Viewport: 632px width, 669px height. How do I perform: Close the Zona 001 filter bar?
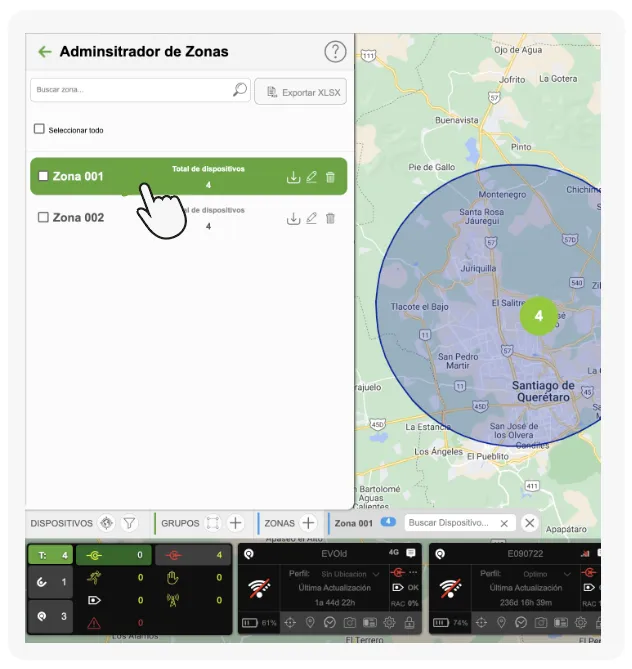[530, 523]
